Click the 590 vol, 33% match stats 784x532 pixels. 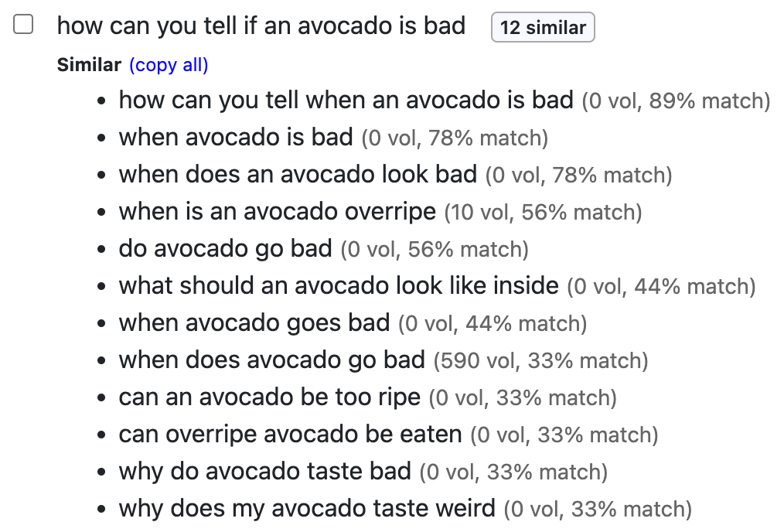(540, 360)
